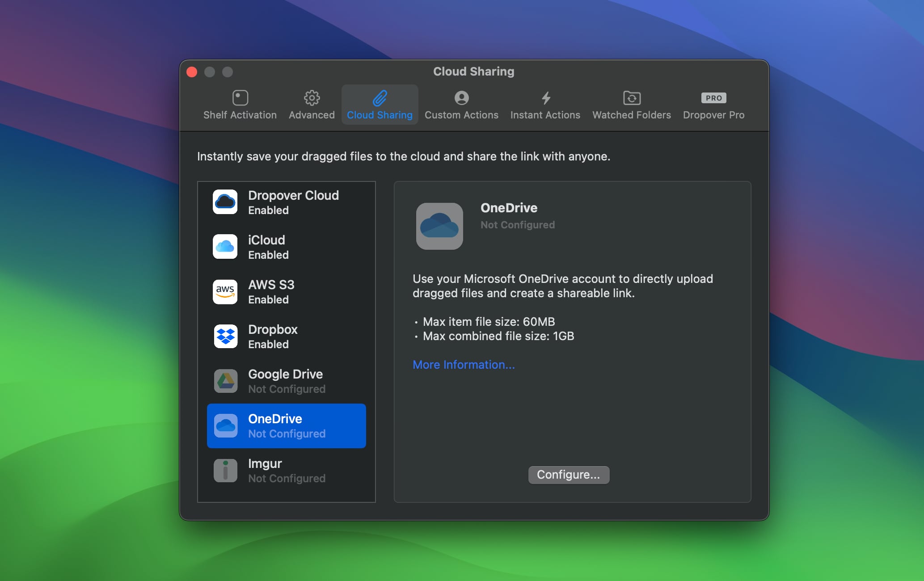The image size is (924, 581).
Task: Click the gear icon for Advanced settings
Action: pos(312,98)
